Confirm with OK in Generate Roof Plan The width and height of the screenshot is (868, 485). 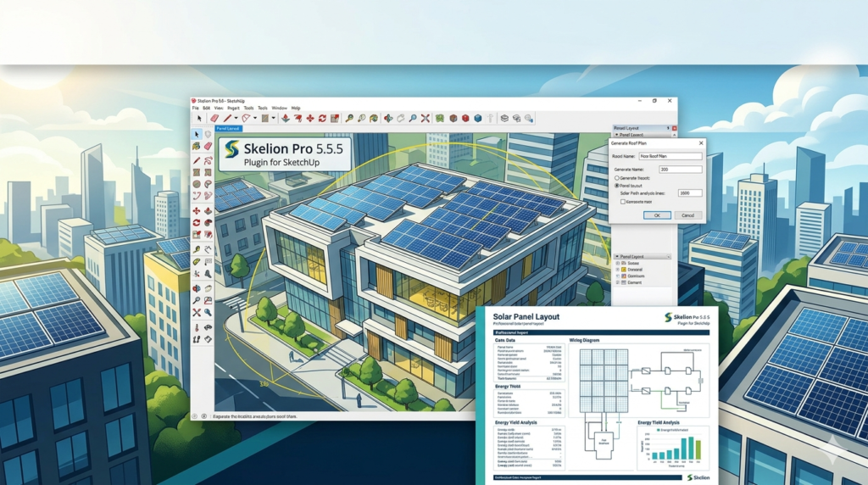coord(657,215)
